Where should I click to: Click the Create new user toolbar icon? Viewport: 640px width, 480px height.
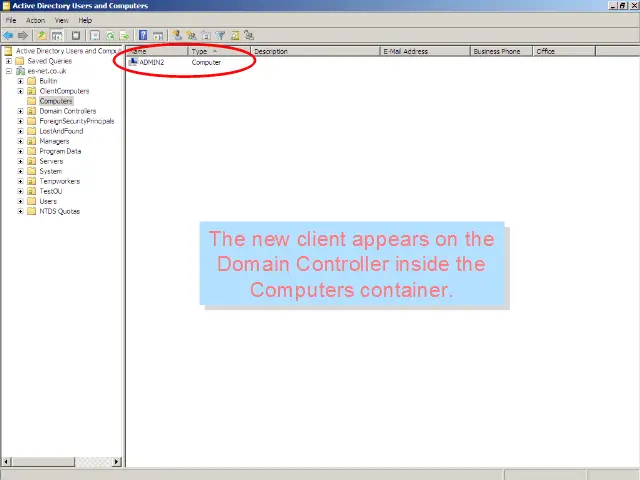tap(177, 36)
